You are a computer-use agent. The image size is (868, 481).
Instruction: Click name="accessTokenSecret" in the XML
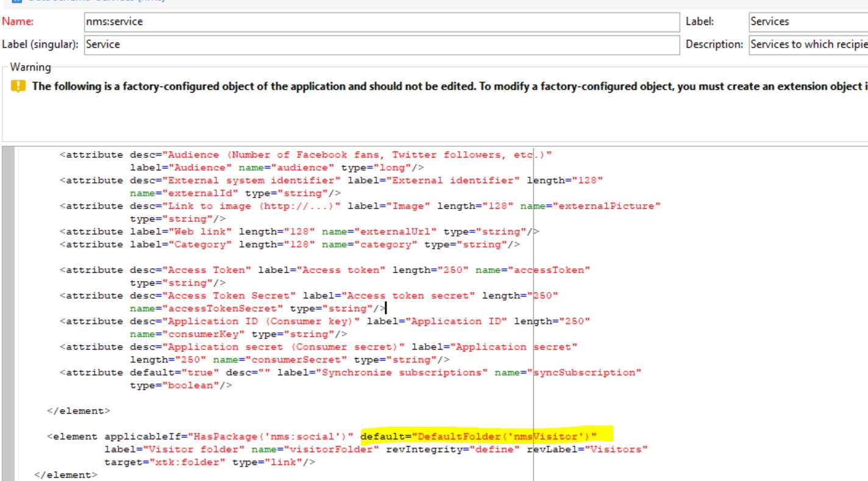pyautogui.click(x=207, y=308)
